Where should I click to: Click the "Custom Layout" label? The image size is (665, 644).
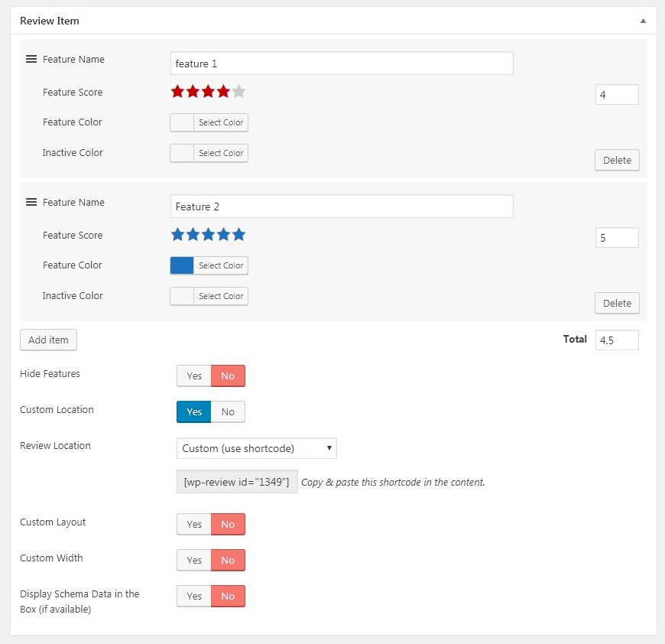coord(53,522)
